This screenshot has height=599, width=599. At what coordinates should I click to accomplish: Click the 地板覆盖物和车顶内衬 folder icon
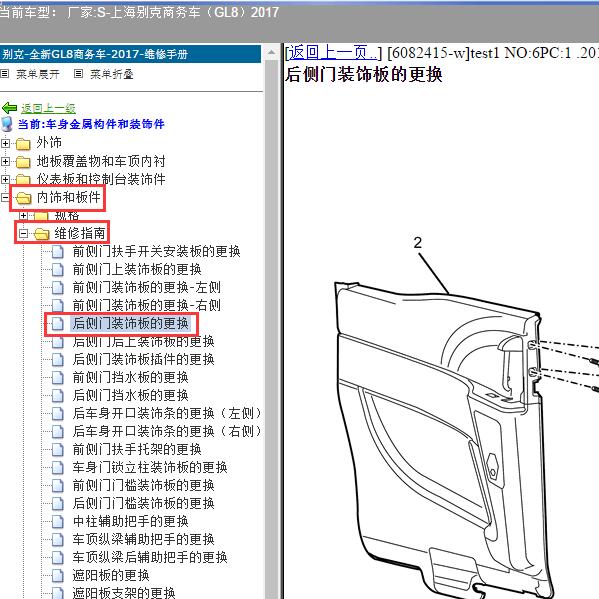tap(23, 162)
